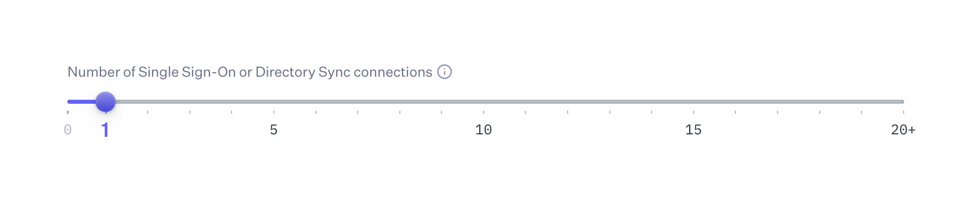Click slider track above the 10 label
The image size is (980, 201).
click(484, 102)
